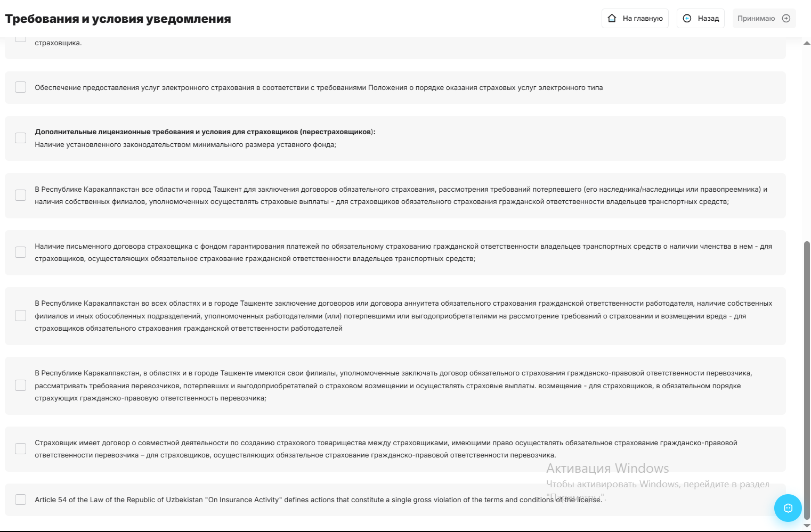
Task: Return using the Назад button
Action: tap(701, 18)
